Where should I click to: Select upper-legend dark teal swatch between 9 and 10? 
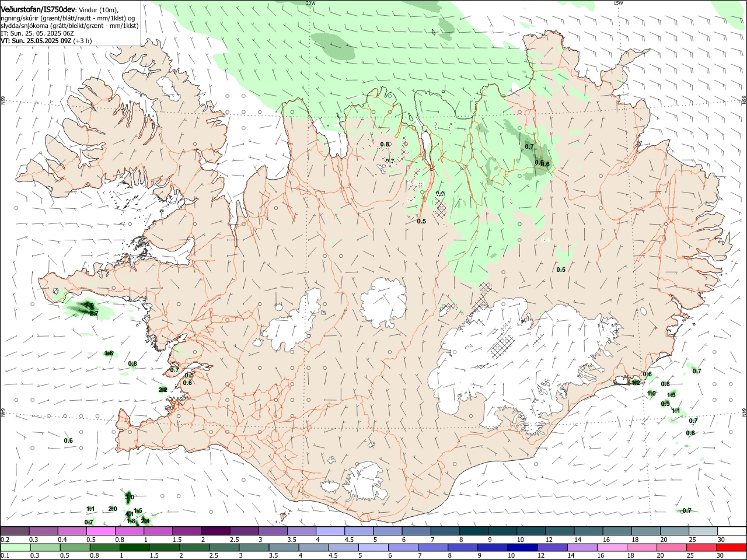click(502, 531)
